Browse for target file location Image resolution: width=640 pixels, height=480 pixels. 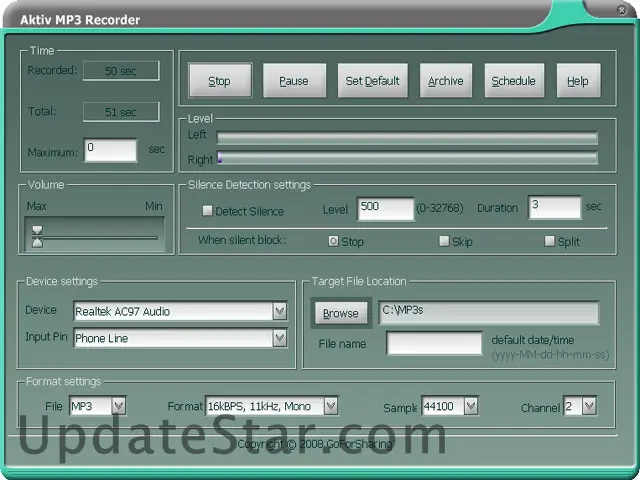(341, 313)
